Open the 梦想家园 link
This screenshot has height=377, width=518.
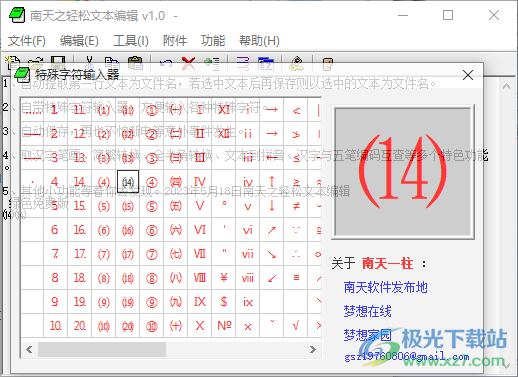[367, 335]
